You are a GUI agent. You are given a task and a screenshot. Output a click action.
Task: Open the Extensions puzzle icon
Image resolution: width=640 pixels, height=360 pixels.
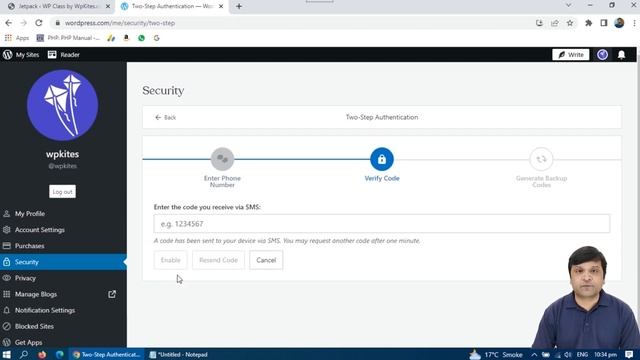(x=589, y=23)
